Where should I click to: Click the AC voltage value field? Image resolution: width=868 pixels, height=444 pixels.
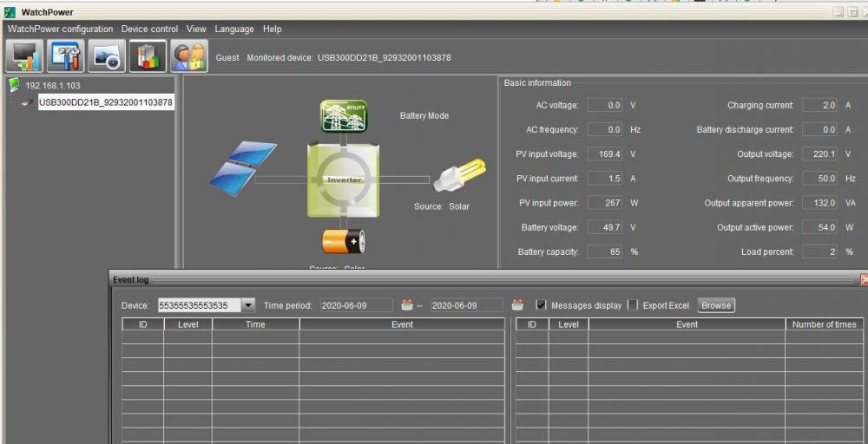pyautogui.click(x=604, y=105)
